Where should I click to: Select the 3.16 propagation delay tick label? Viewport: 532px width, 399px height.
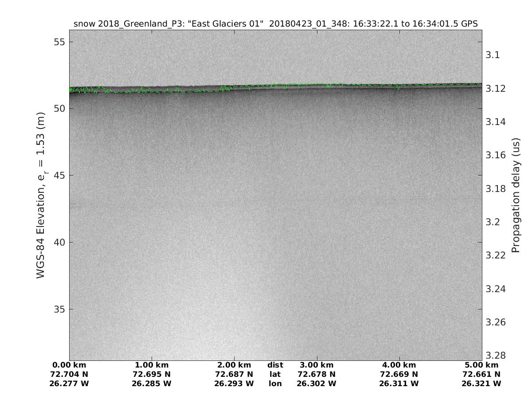tap(495, 155)
